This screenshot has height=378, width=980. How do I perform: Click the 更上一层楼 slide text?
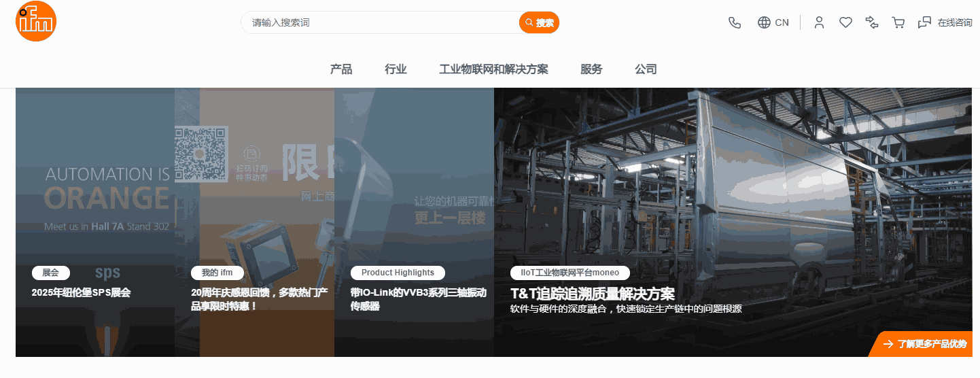click(451, 218)
